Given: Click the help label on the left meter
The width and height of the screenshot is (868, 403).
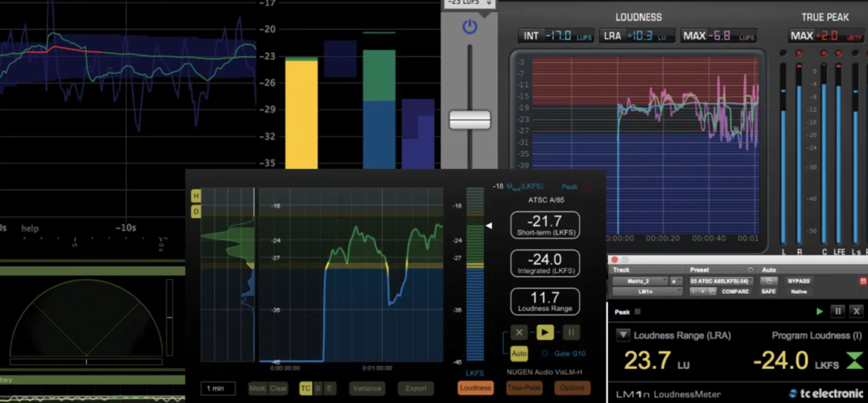Looking at the screenshot, I should point(30,228).
